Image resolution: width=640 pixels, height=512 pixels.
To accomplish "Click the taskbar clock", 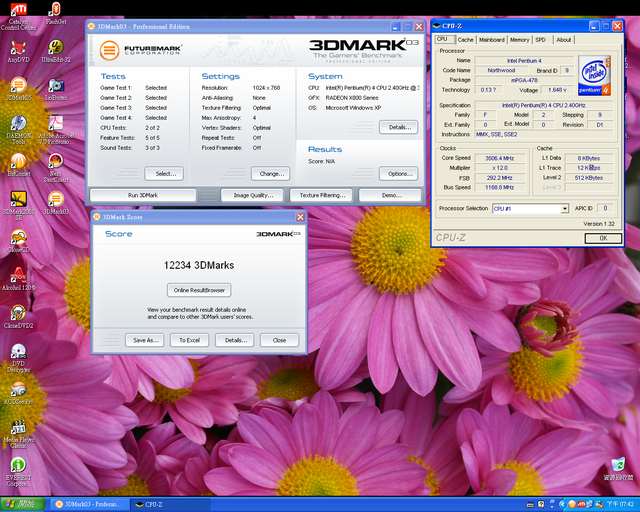I will (x=620, y=505).
